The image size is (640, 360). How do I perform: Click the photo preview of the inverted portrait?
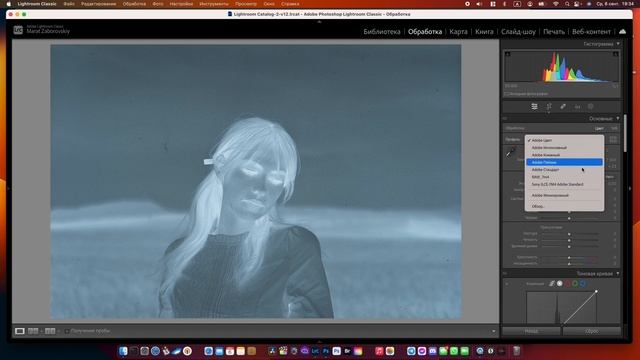[256, 182]
